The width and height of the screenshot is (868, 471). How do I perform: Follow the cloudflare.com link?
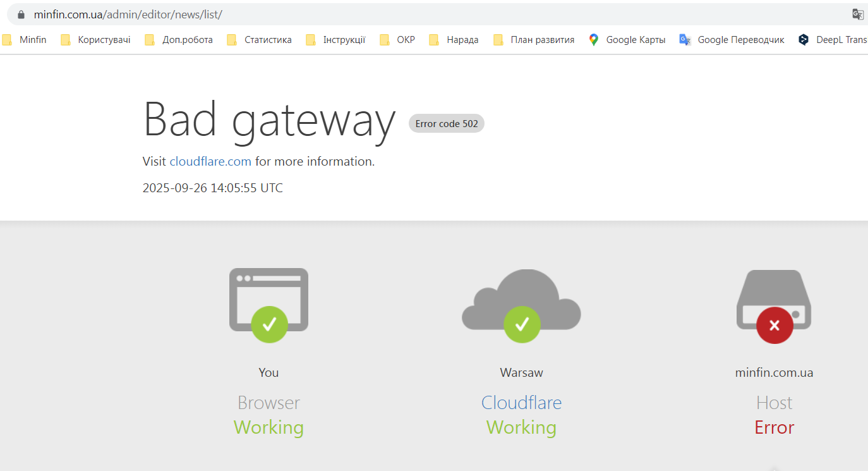pyautogui.click(x=210, y=161)
